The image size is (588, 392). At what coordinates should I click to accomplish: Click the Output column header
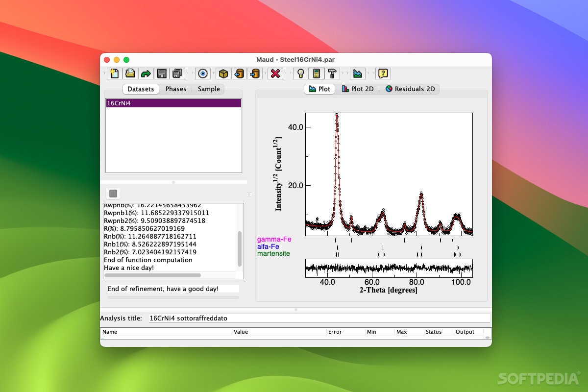coord(468,332)
